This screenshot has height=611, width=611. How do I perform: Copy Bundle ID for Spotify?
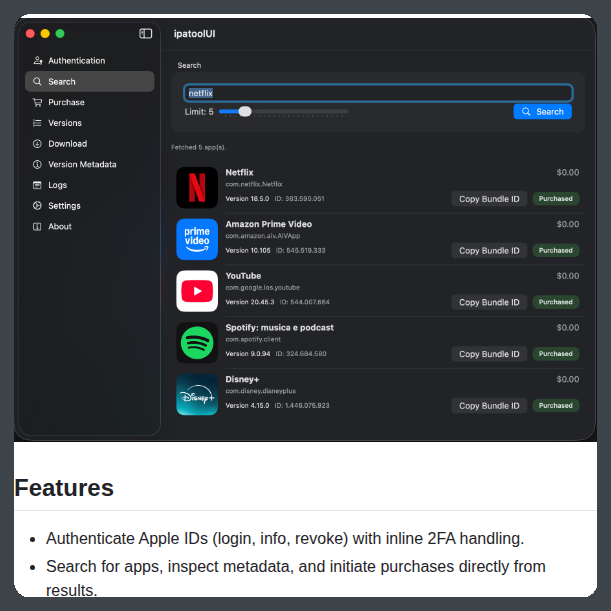point(489,354)
